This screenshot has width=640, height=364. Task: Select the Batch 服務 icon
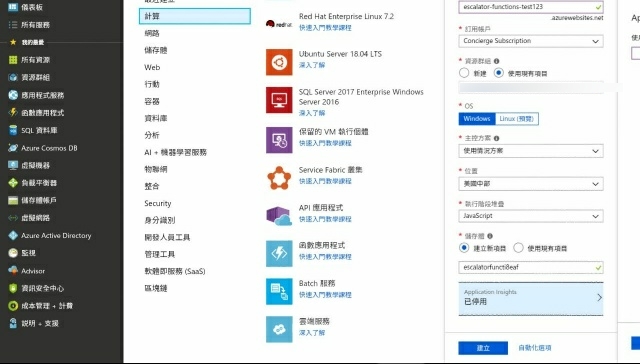click(279, 291)
